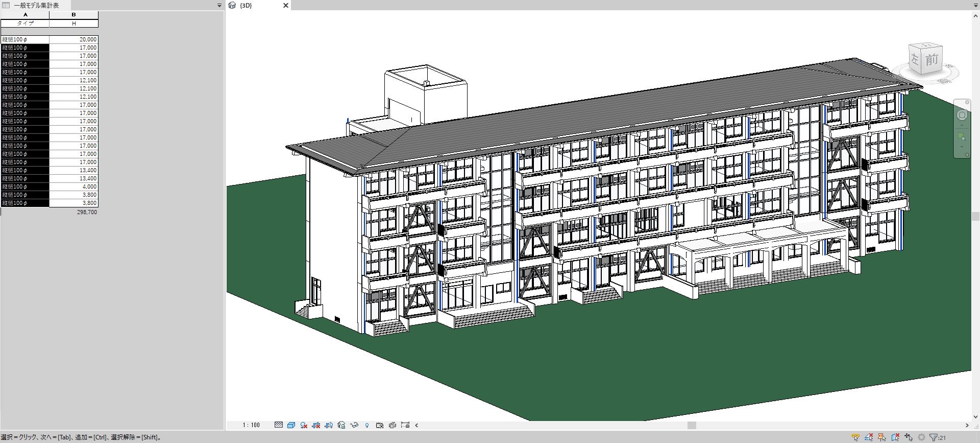Click the 前 face of the ViewCube
980x443 pixels.
tap(932, 59)
